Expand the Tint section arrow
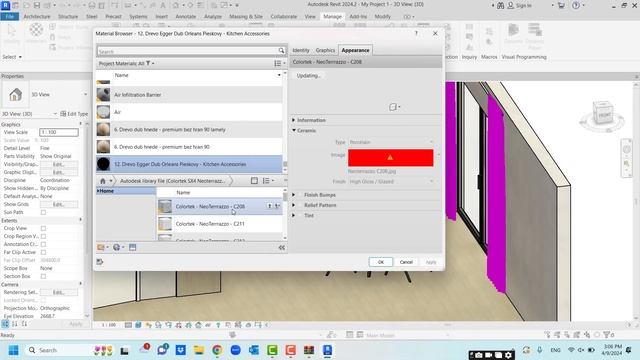Viewport: 640px width, 360px height. click(x=293, y=216)
